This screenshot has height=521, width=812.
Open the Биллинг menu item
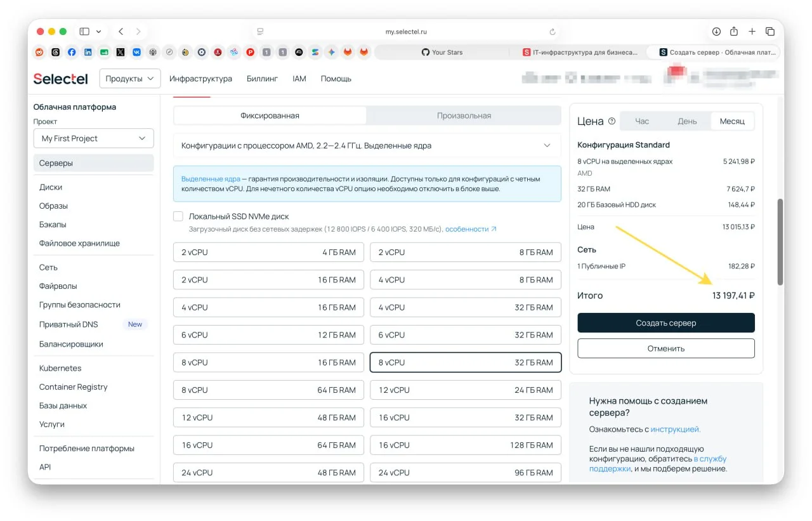pos(263,79)
